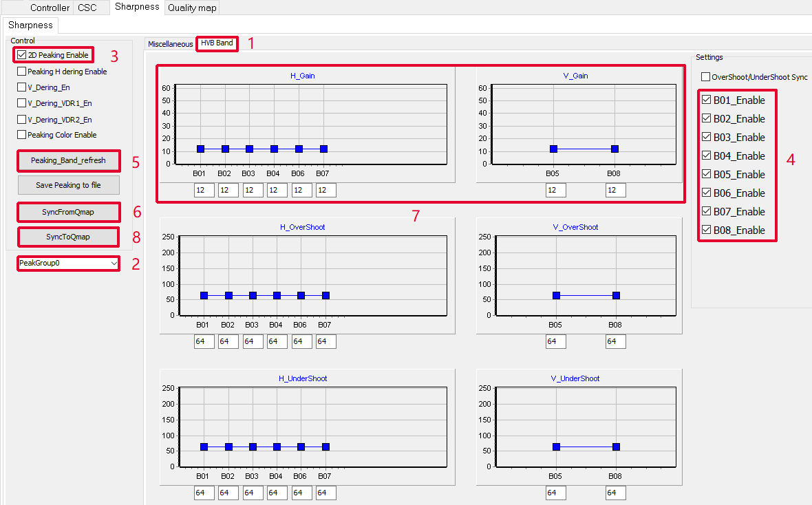
Task: Click the SyncToQmap button
Action: (68, 237)
